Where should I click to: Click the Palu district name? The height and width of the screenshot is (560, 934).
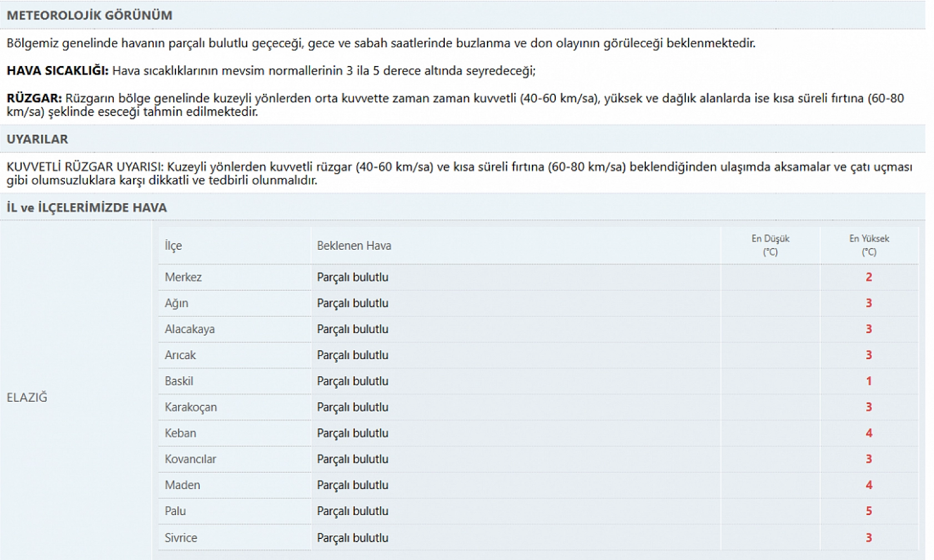(175, 511)
